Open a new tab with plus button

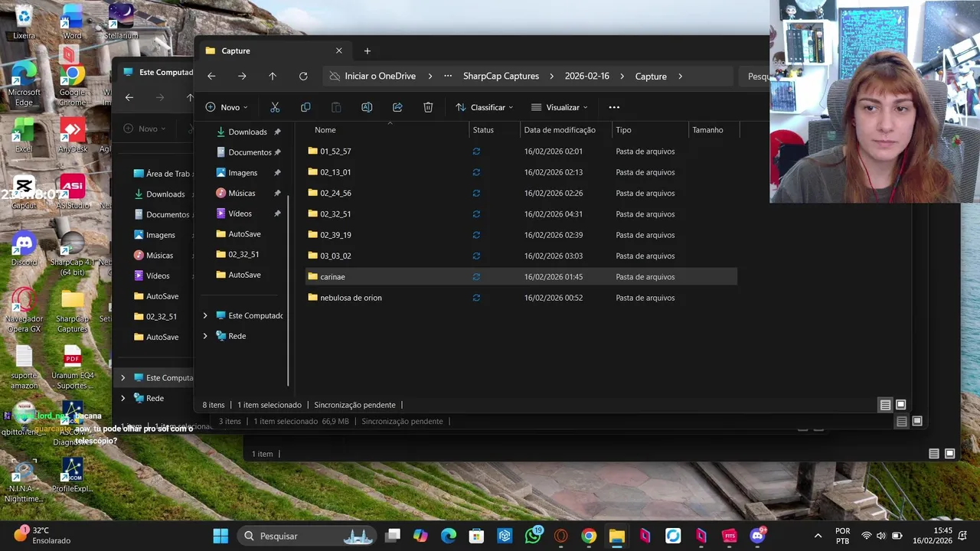[x=367, y=51]
